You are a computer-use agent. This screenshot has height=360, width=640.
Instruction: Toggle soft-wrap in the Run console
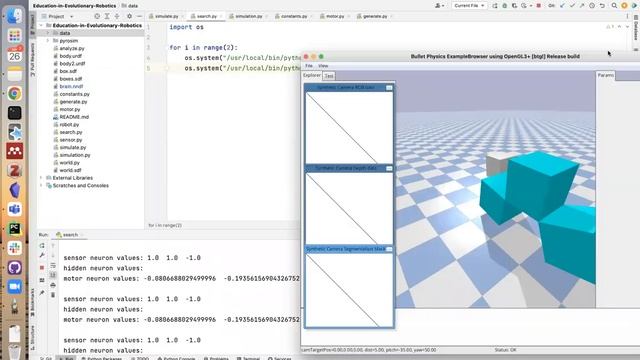point(53,266)
